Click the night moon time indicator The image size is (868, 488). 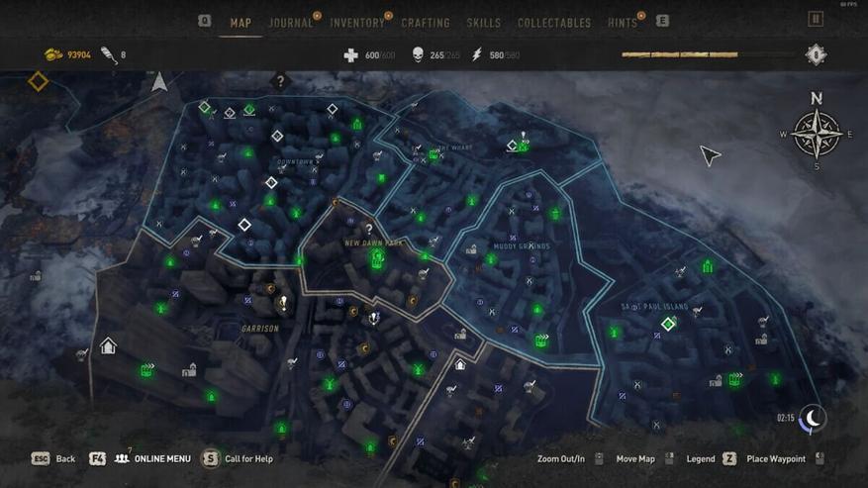click(813, 419)
